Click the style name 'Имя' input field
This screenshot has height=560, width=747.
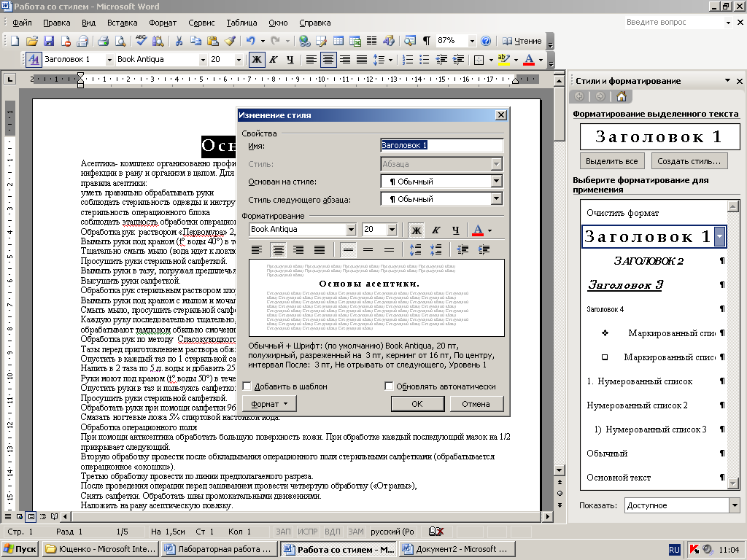click(441, 145)
